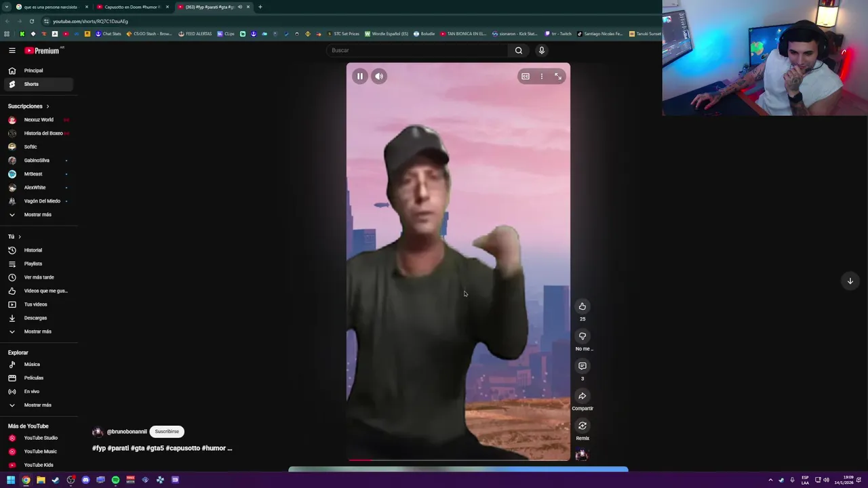Open YouTube Kids link

click(x=37, y=465)
